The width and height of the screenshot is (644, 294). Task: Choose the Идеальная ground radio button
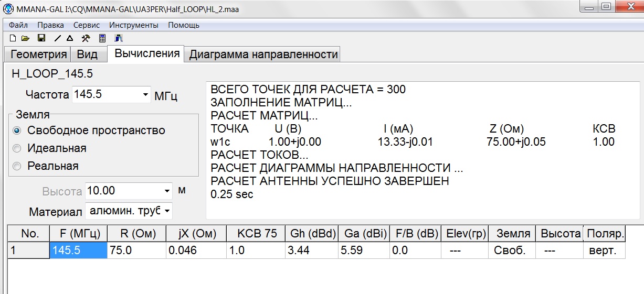17,148
